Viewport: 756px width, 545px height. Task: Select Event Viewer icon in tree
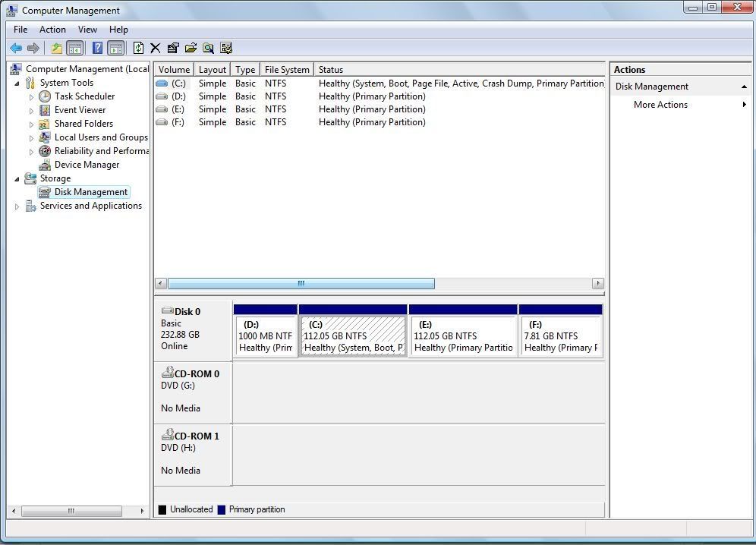(x=45, y=110)
